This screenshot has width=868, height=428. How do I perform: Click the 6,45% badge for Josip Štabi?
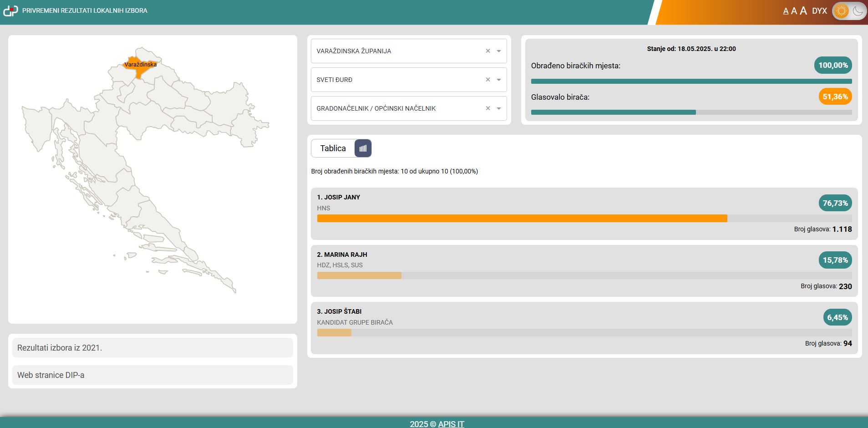(x=838, y=317)
